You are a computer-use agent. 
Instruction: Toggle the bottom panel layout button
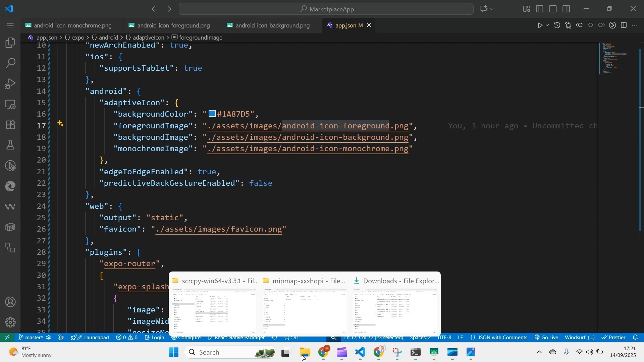(x=553, y=9)
